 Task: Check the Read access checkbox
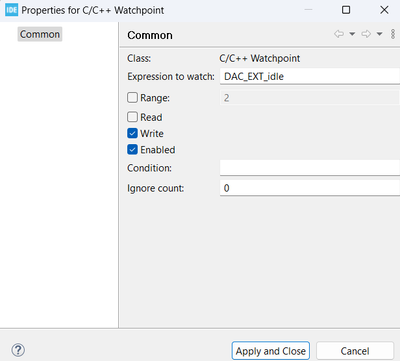(132, 117)
